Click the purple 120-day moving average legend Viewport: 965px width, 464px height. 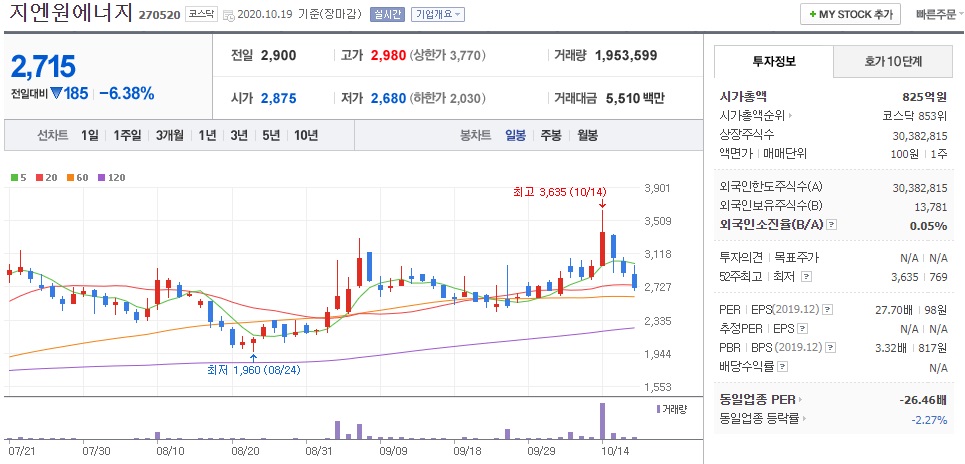[x=111, y=178]
